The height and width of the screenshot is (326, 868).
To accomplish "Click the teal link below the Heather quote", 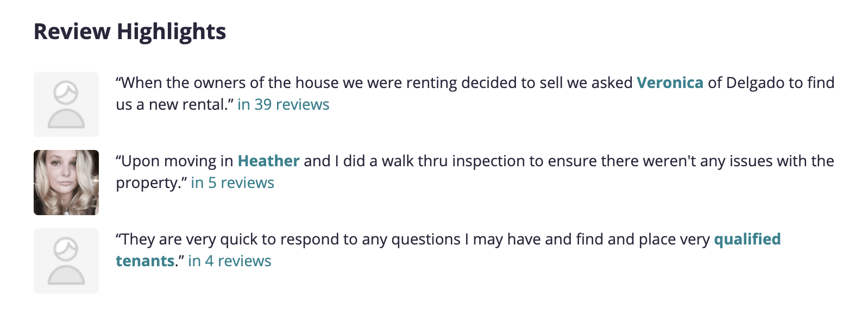I will point(232,183).
